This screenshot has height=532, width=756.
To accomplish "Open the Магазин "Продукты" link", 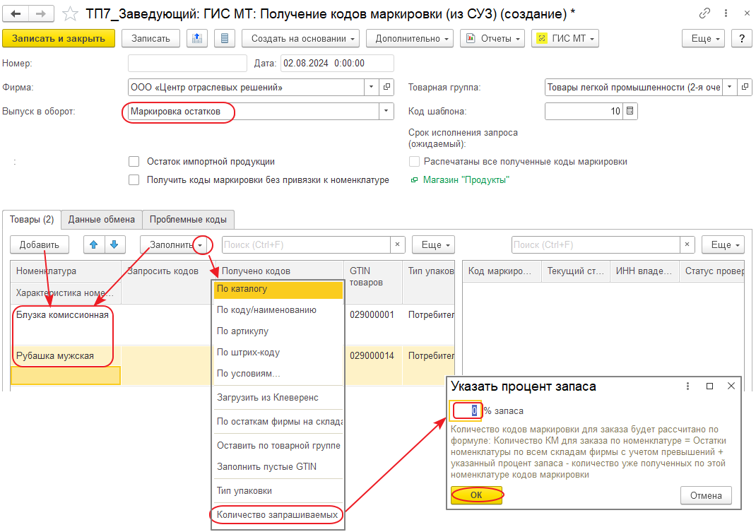I will (x=466, y=180).
